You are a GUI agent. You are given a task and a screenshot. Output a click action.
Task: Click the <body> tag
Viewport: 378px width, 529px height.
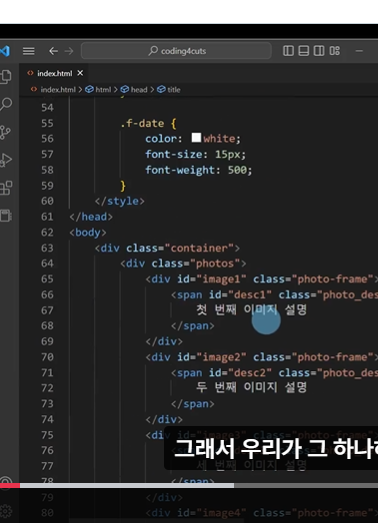coord(88,232)
